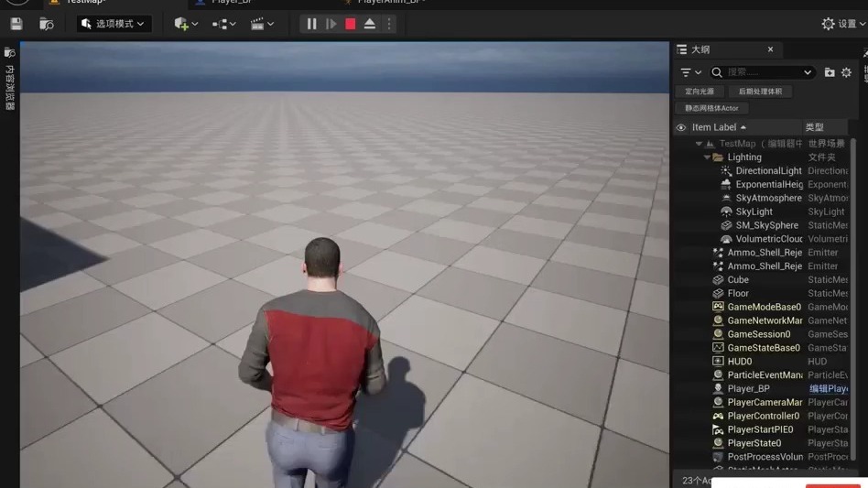The height and width of the screenshot is (488, 868).
Task: Select GameSession0 row
Action: 761,334
